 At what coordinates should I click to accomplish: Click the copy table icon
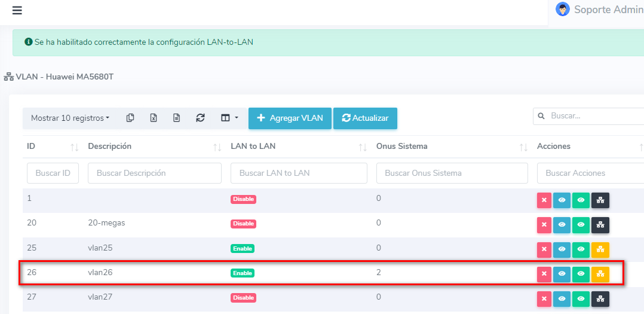pyautogui.click(x=130, y=118)
